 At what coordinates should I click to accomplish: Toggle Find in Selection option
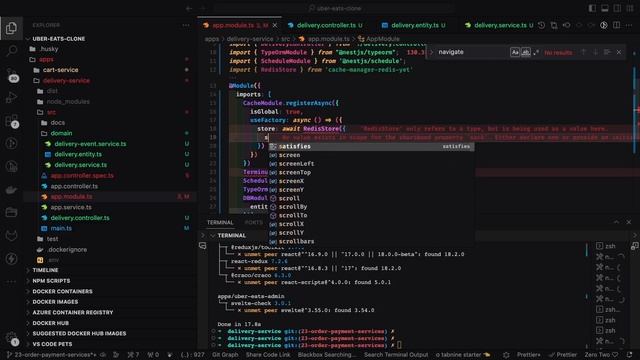point(607,52)
